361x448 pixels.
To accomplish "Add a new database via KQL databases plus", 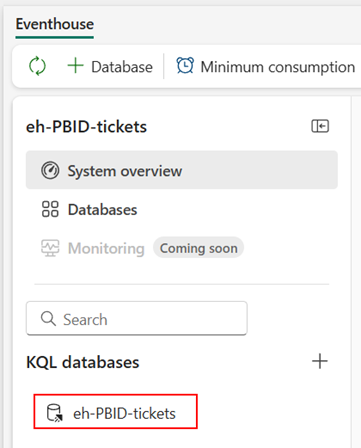I will coord(320,361).
